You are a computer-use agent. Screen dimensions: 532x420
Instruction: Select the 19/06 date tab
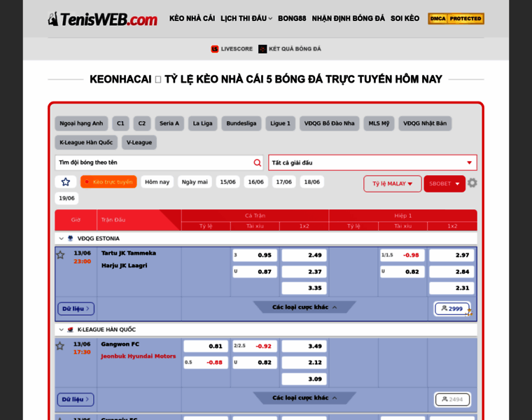(66, 198)
